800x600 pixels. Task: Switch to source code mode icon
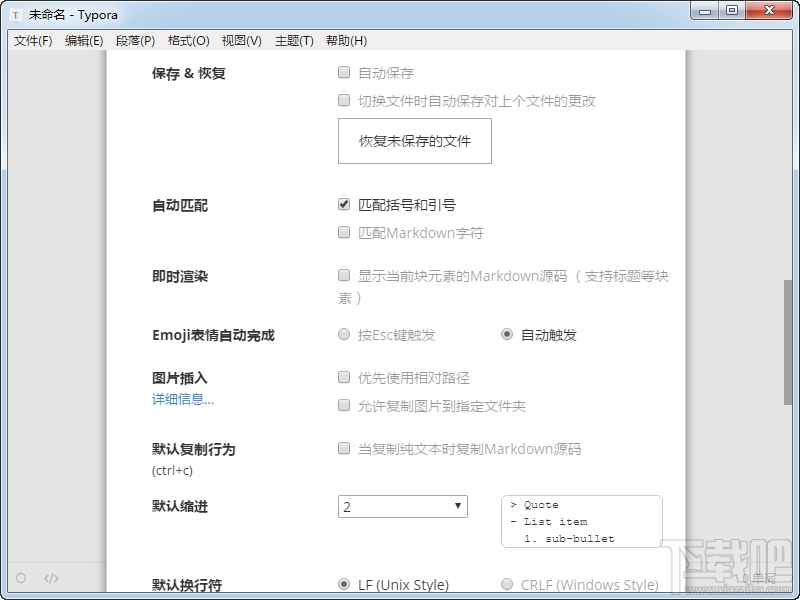pyautogui.click(x=51, y=578)
